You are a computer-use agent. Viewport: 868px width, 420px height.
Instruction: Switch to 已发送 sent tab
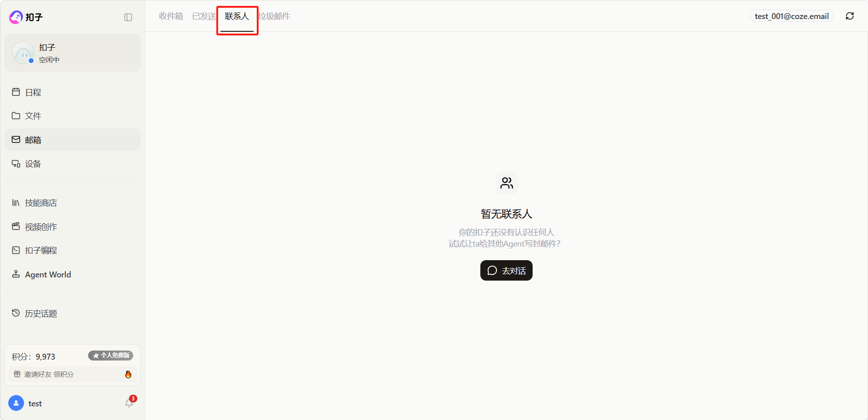(x=204, y=16)
